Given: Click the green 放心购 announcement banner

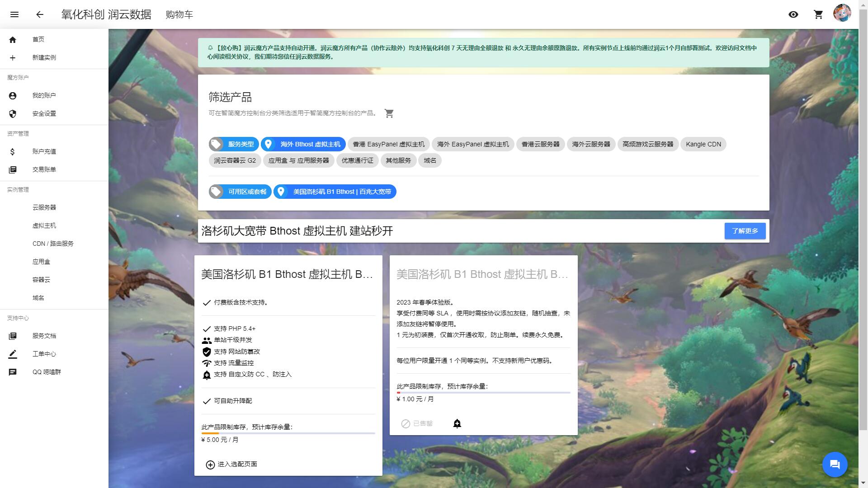Looking at the screenshot, I should (483, 52).
